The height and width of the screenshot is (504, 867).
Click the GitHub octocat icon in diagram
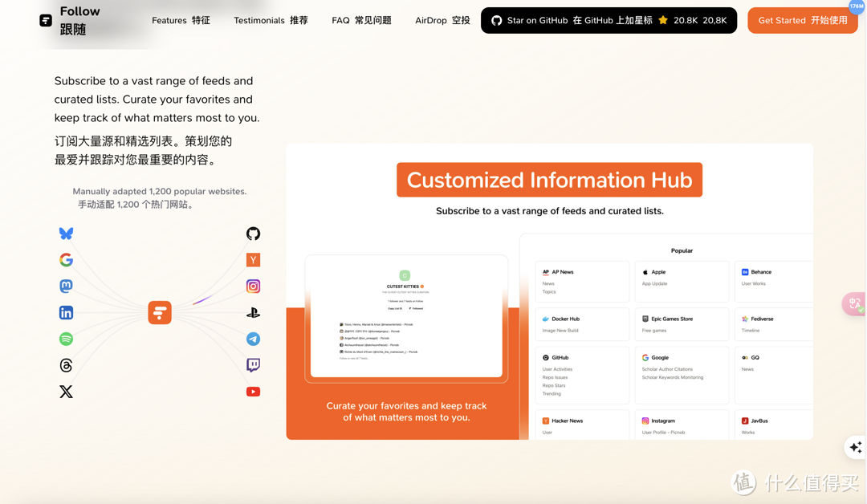click(253, 234)
